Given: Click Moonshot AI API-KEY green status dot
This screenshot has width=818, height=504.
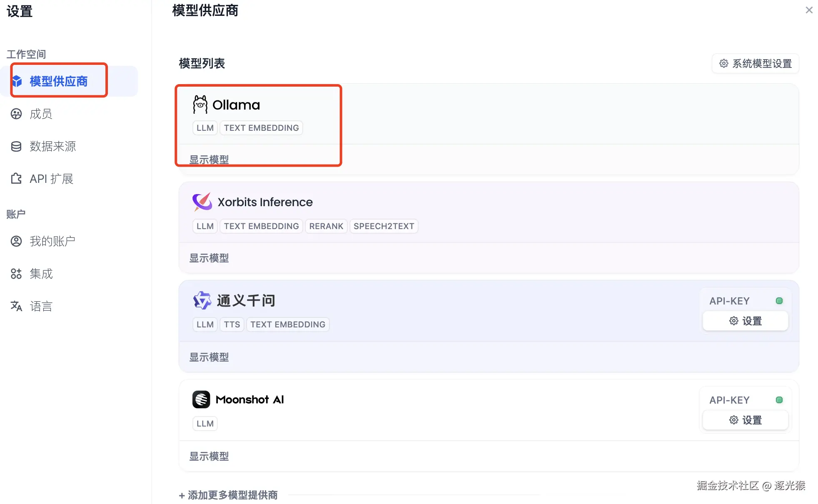Looking at the screenshot, I should pyautogui.click(x=779, y=400).
